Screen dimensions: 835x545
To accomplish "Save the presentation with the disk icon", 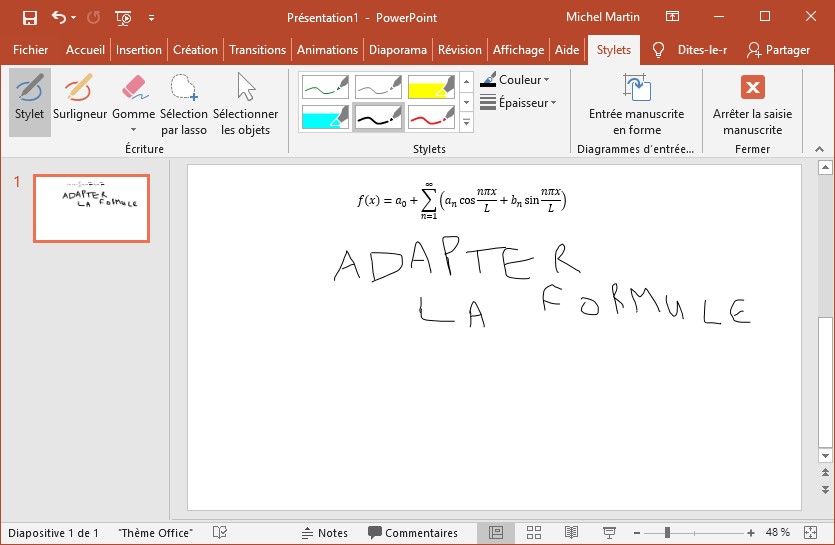I will 30,17.
